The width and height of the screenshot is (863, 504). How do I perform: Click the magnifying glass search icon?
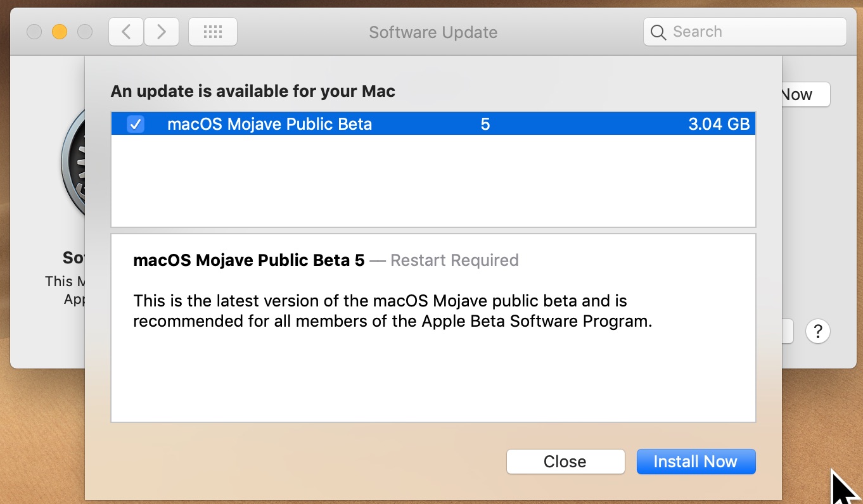[x=658, y=32]
